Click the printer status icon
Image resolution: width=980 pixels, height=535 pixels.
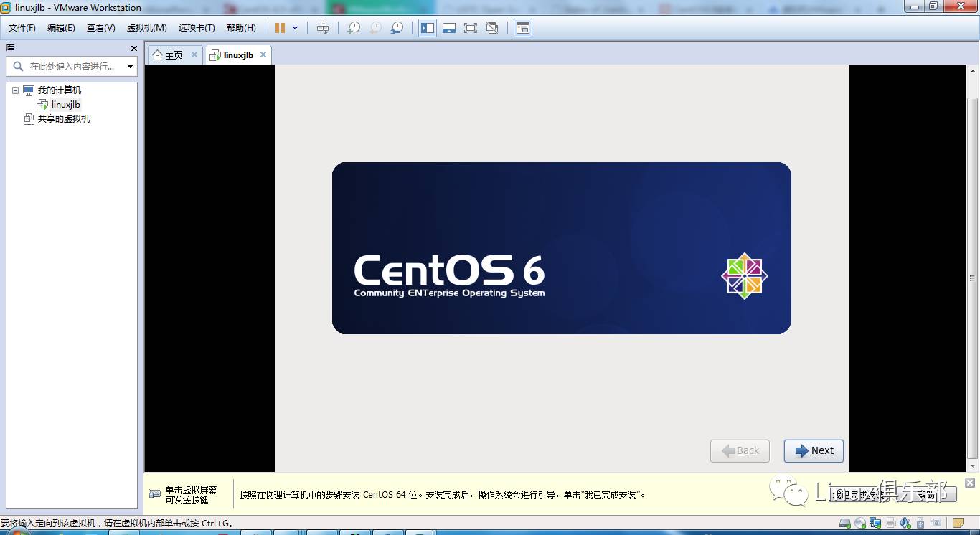(890, 523)
